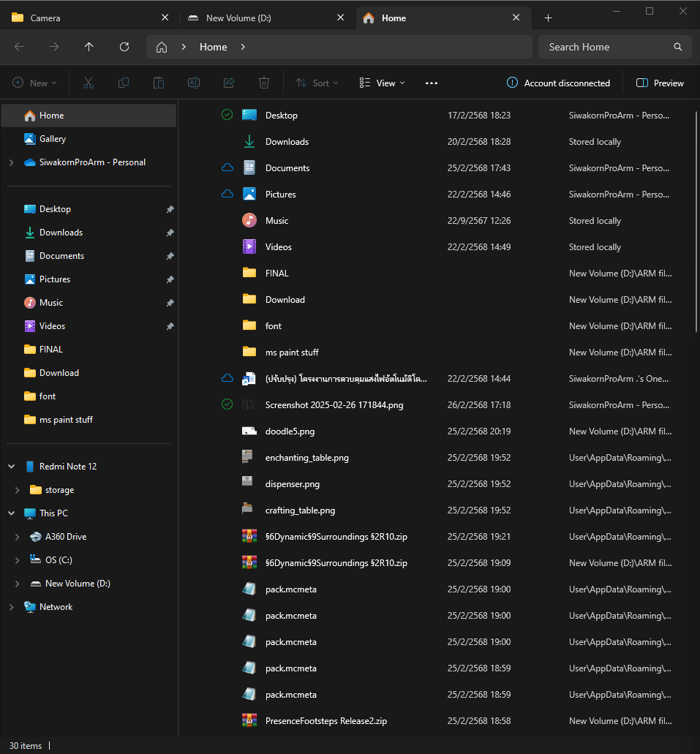
Task: Open the New dropdown menu
Action: (x=34, y=83)
